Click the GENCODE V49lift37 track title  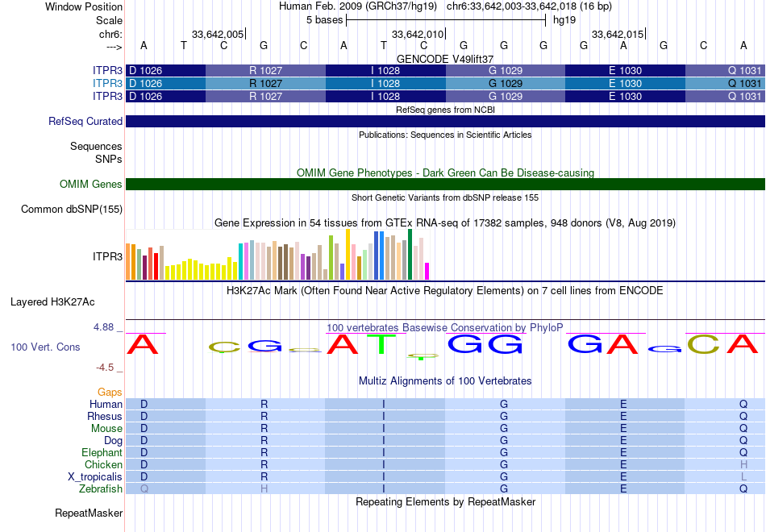(445, 59)
